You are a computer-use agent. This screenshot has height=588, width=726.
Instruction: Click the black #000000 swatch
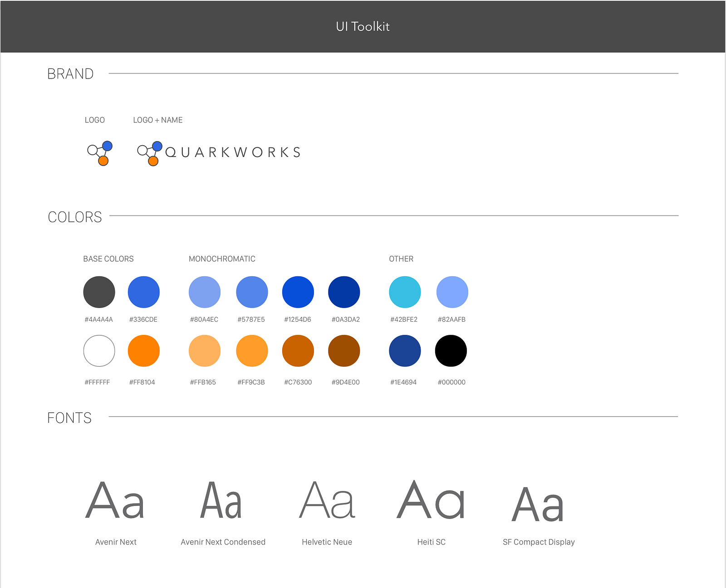[451, 351]
